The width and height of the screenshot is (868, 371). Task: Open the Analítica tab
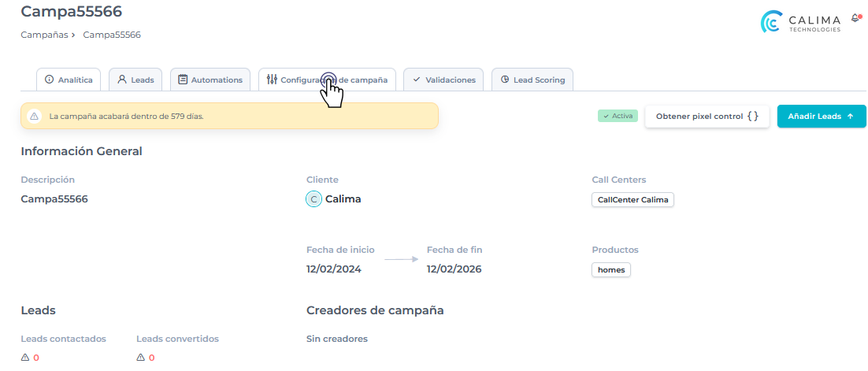[x=69, y=80]
